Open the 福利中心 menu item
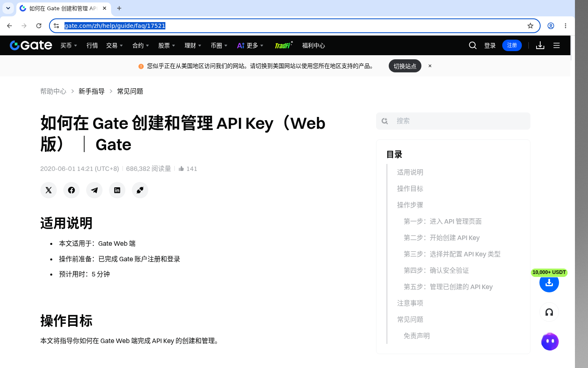Viewport: 588px width, 368px height. [x=314, y=45]
